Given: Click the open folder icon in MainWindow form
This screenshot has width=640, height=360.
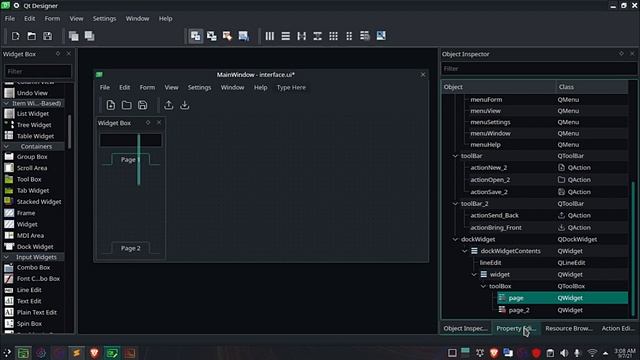Looking at the screenshot, I should (127, 105).
